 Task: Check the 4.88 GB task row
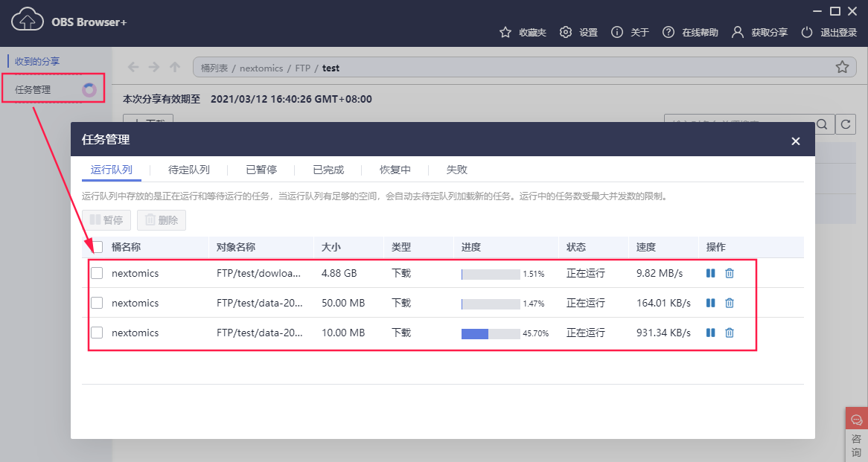click(97, 273)
